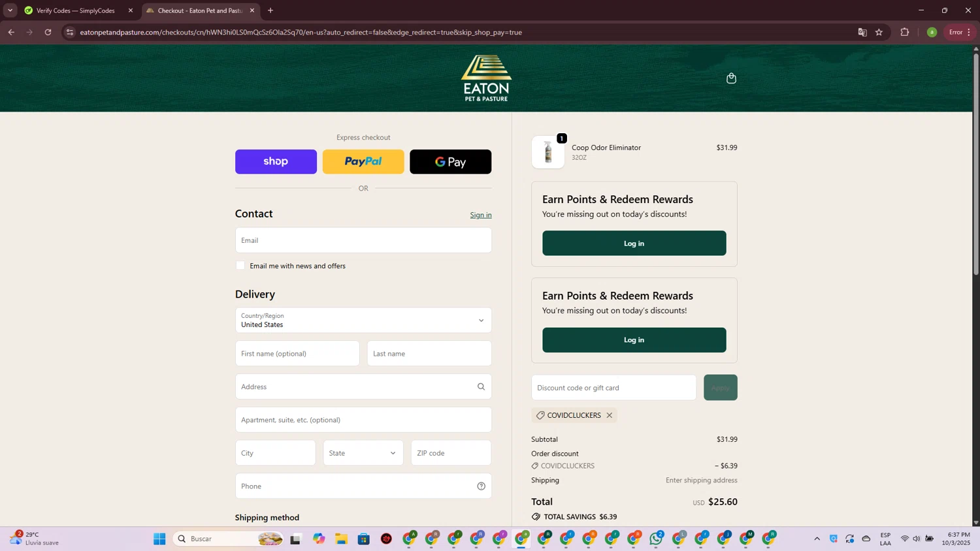The height and width of the screenshot is (551, 980).
Task: Open a new browser tab
Action: coord(270,10)
